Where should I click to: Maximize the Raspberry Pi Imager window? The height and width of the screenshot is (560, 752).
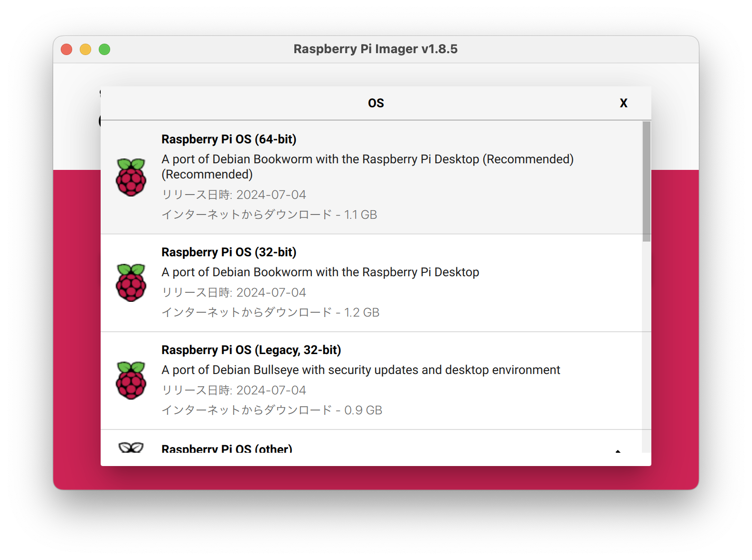104,49
